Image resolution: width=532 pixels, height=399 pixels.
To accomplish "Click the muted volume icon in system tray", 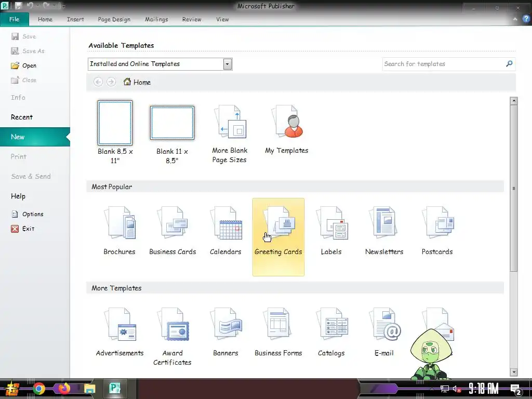I will pos(457,389).
